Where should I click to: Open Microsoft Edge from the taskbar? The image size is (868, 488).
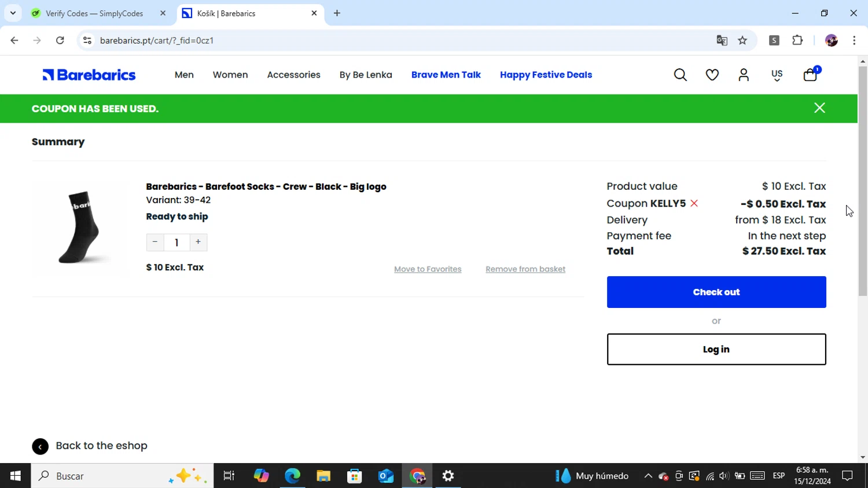(x=292, y=476)
